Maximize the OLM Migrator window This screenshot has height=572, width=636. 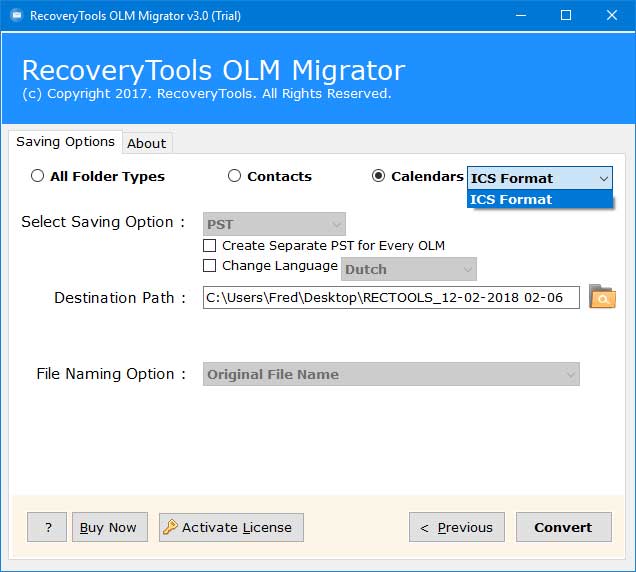click(x=566, y=15)
